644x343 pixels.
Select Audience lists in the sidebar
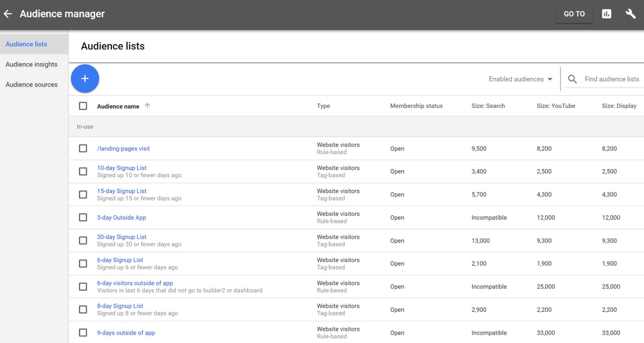(x=27, y=44)
